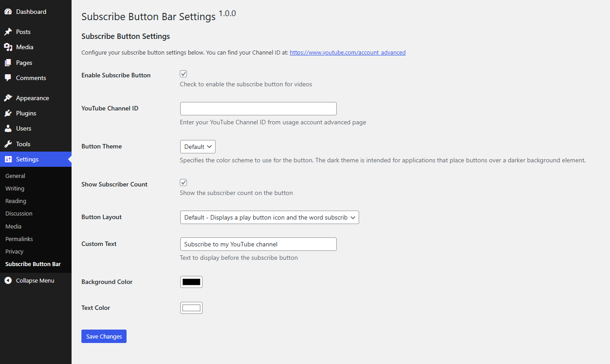This screenshot has height=364, width=610.
Task: Open the Media library icon
Action: tap(8, 47)
